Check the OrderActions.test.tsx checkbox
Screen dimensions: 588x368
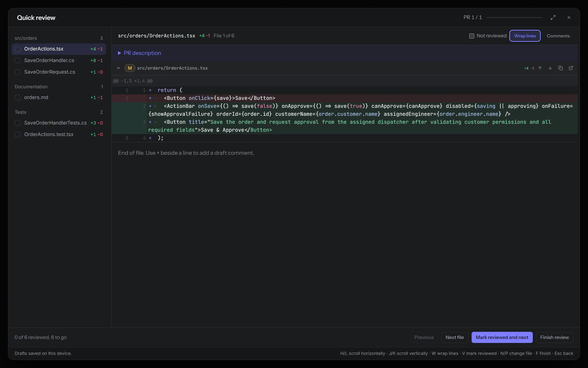[x=17, y=134]
